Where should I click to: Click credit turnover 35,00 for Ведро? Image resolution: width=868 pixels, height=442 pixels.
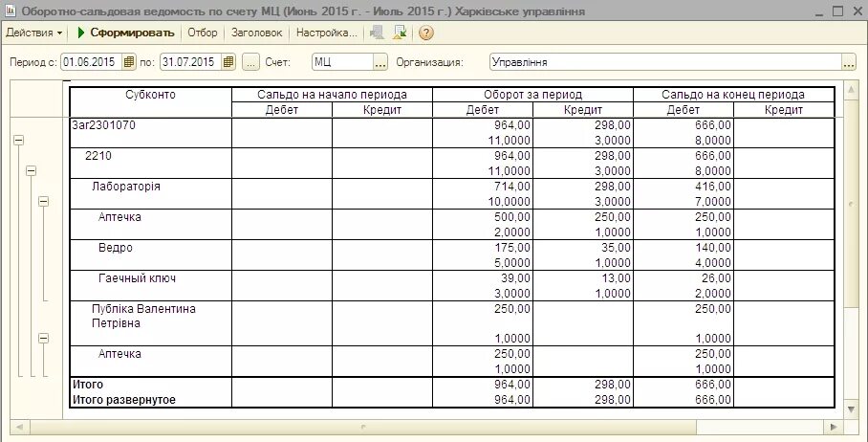click(x=616, y=247)
